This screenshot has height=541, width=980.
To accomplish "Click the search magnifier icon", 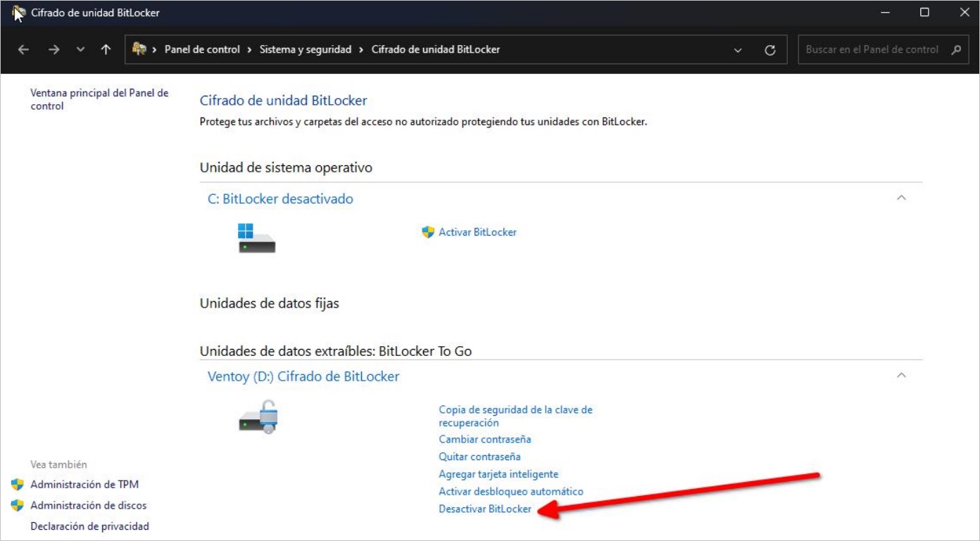I will click(955, 50).
